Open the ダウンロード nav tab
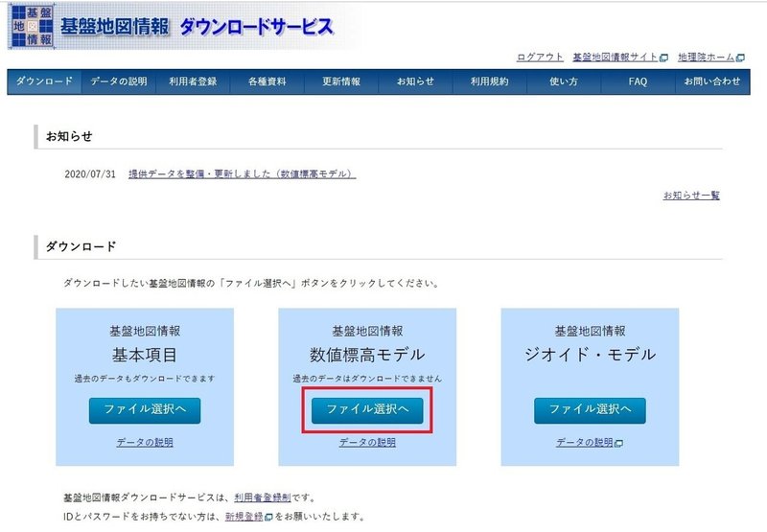Screen dimensions: 767x532 click(44, 81)
